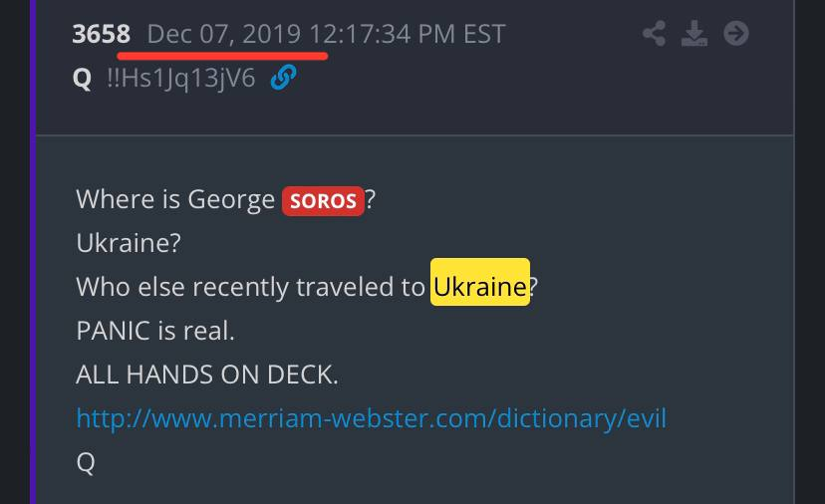Image resolution: width=825 pixels, height=504 pixels.
Task: Click the red SOROS tag
Action: coord(323,201)
